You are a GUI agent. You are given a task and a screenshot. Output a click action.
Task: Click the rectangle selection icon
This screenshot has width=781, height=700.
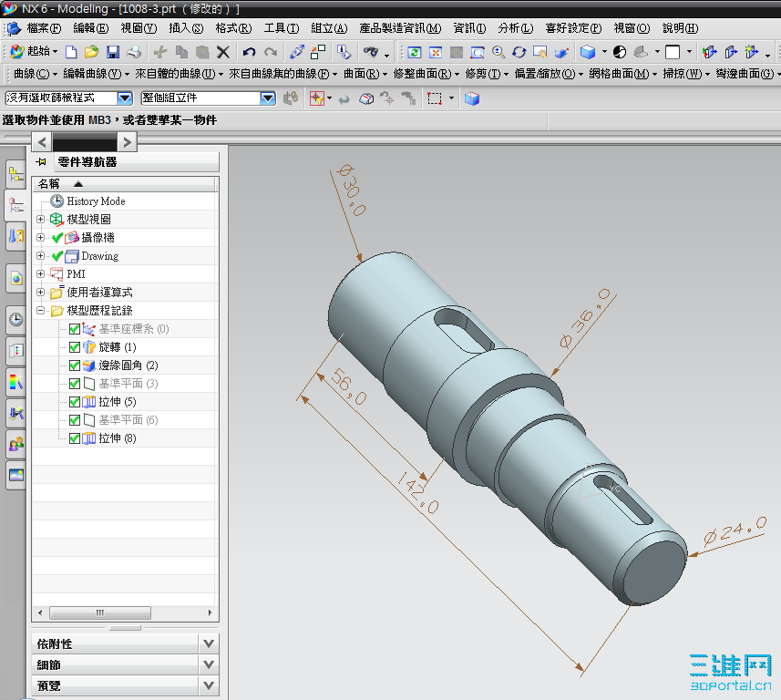coord(435,98)
